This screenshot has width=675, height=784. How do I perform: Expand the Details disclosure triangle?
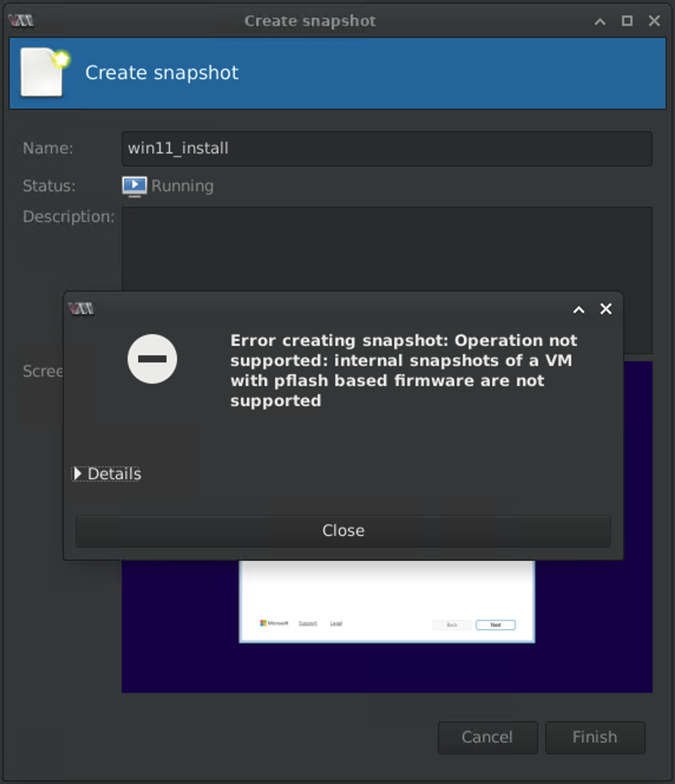(x=77, y=473)
